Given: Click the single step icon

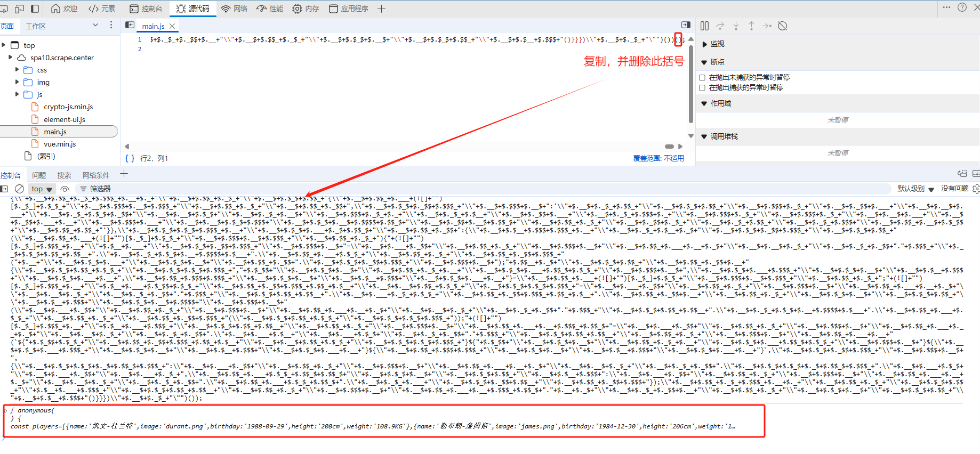Looking at the screenshot, I should coord(767,26).
